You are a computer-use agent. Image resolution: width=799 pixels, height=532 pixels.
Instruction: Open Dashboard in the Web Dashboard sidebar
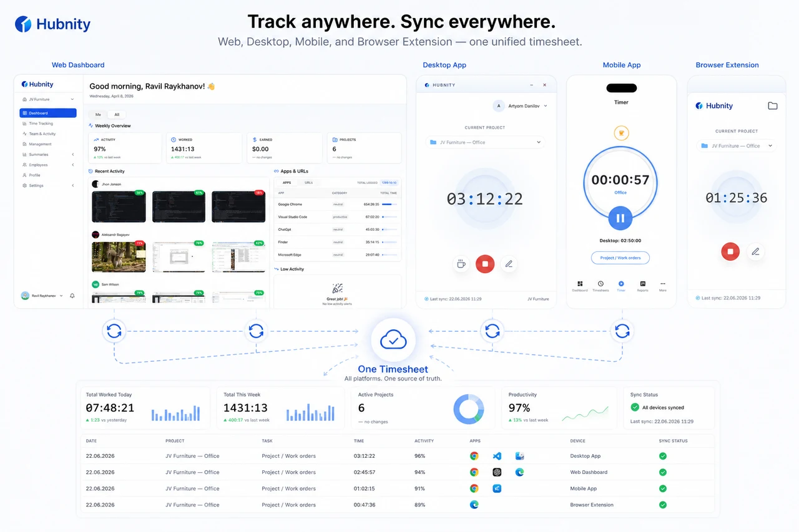point(48,113)
